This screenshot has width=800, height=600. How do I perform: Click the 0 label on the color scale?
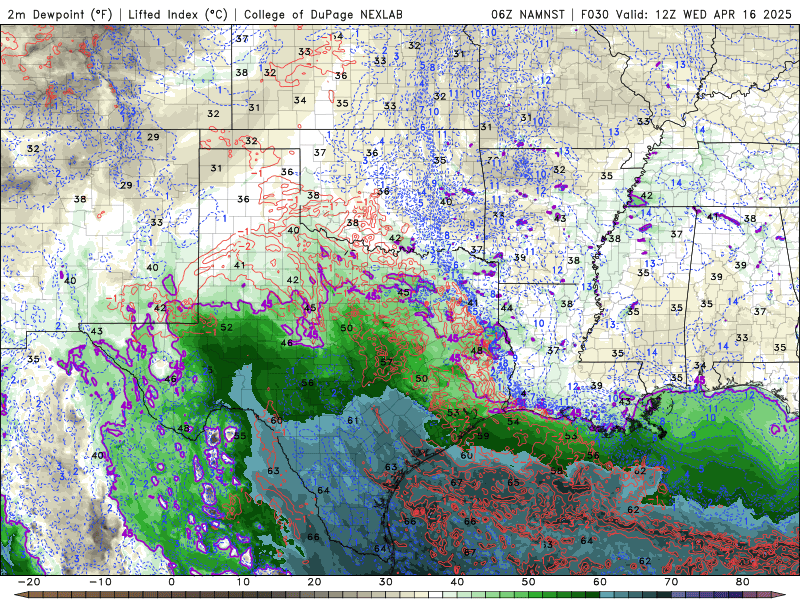pos(171,582)
